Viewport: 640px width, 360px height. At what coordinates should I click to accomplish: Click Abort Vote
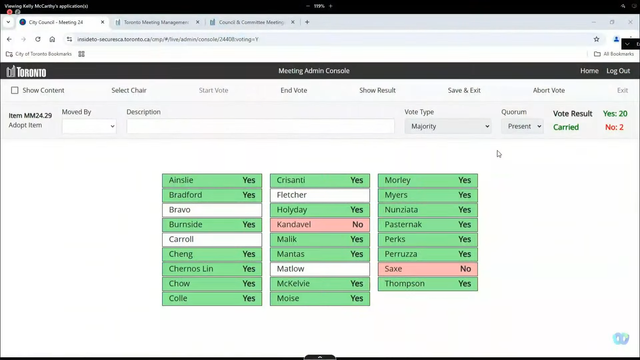[x=549, y=90]
